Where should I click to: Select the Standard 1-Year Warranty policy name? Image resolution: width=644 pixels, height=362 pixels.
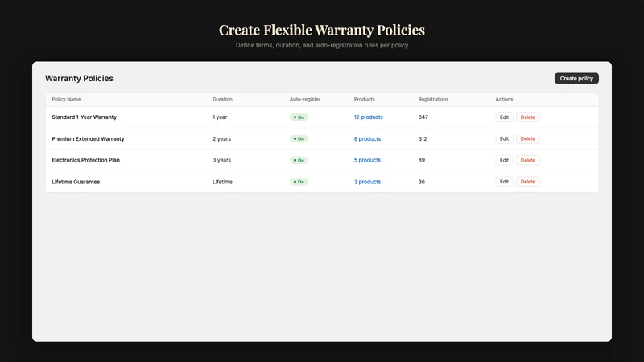coord(85,117)
